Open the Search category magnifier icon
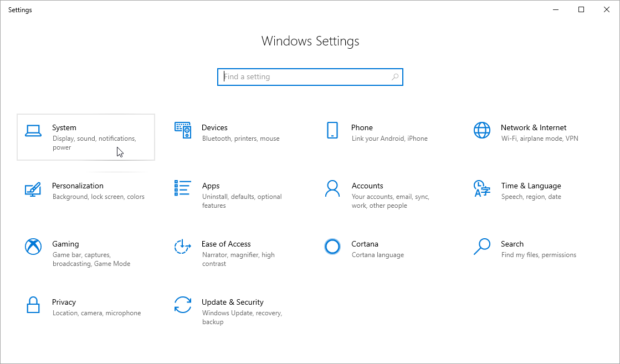 point(482,247)
